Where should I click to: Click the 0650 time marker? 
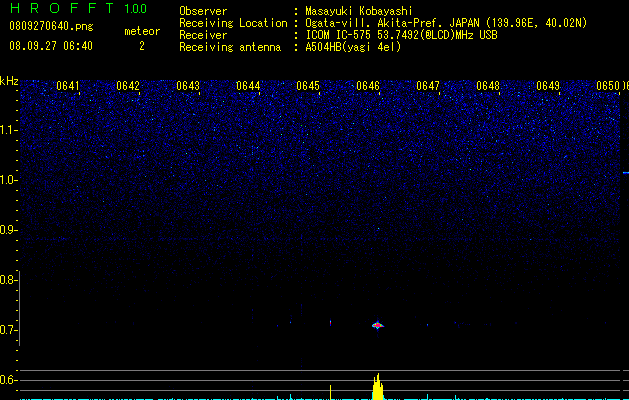(608, 86)
